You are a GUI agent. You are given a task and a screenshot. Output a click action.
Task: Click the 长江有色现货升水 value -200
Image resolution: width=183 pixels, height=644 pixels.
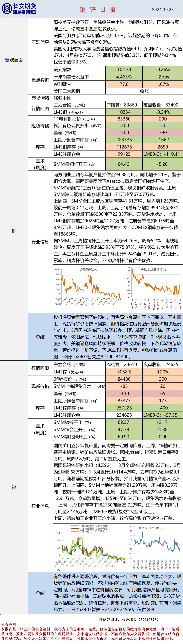tap(124, 125)
